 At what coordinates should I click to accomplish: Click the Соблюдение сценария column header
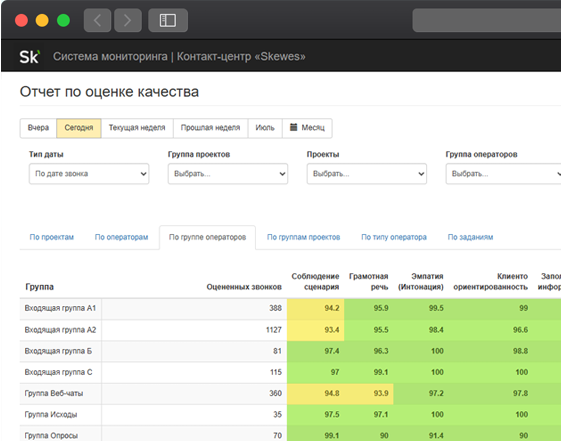point(315,281)
